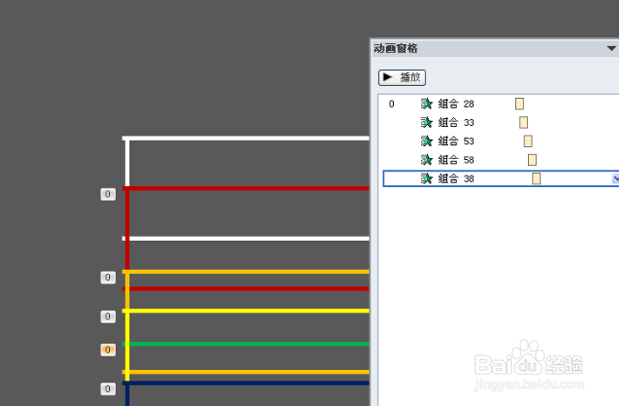Click animation tag 0 beside upper orange line
Viewport: 619px width, 406px height.
point(108,278)
